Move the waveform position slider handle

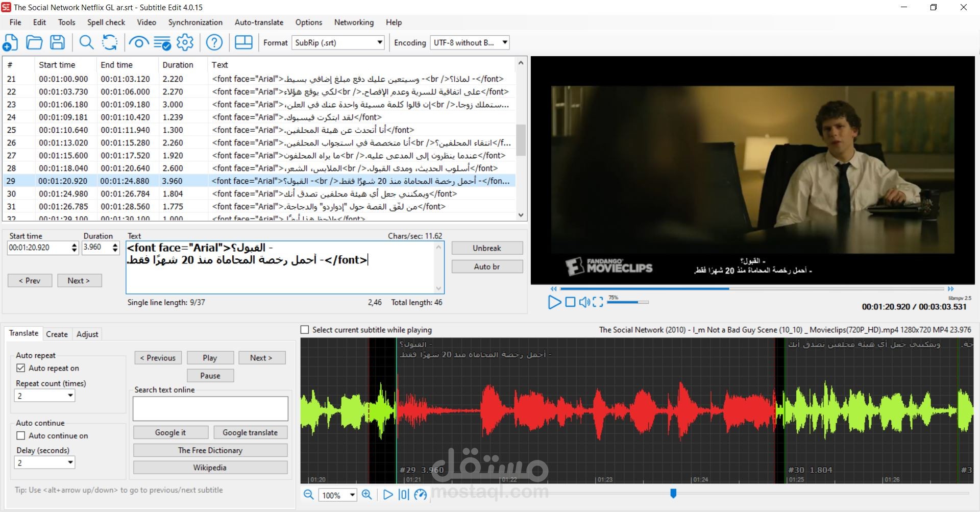tap(673, 493)
